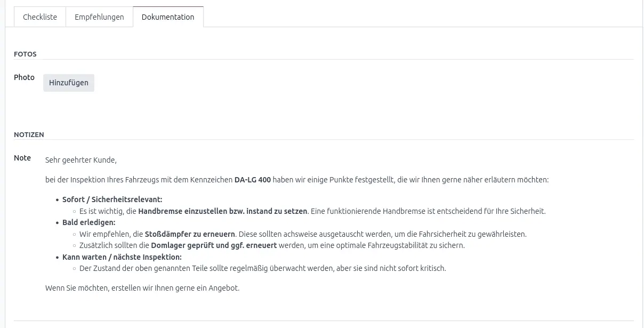Click the NOTIZEN section header
The height and width of the screenshot is (328, 644).
pyautogui.click(x=29, y=135)
